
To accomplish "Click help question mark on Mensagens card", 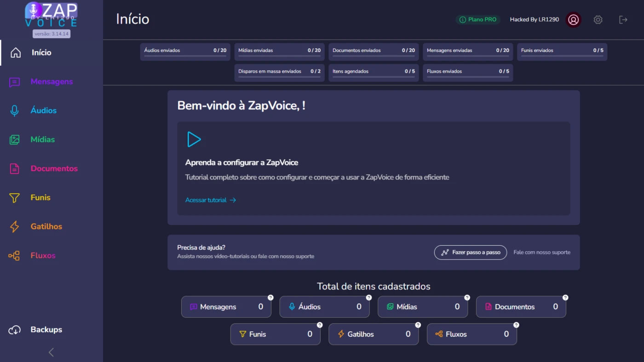I will (270, 298).
